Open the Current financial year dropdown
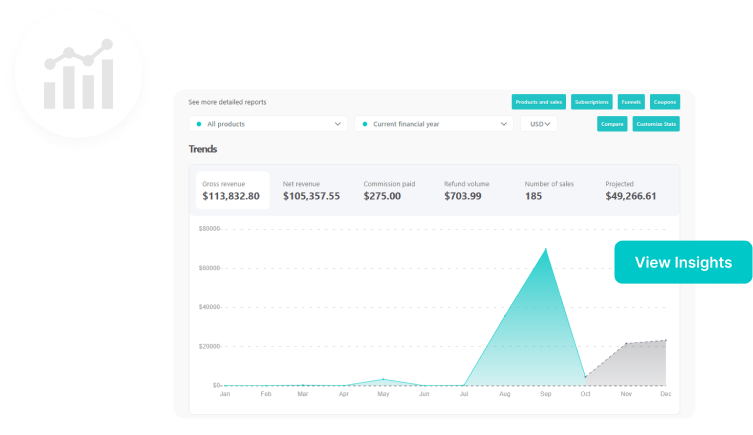The width and height of the screenshot is (753, 435). point(434,124)
